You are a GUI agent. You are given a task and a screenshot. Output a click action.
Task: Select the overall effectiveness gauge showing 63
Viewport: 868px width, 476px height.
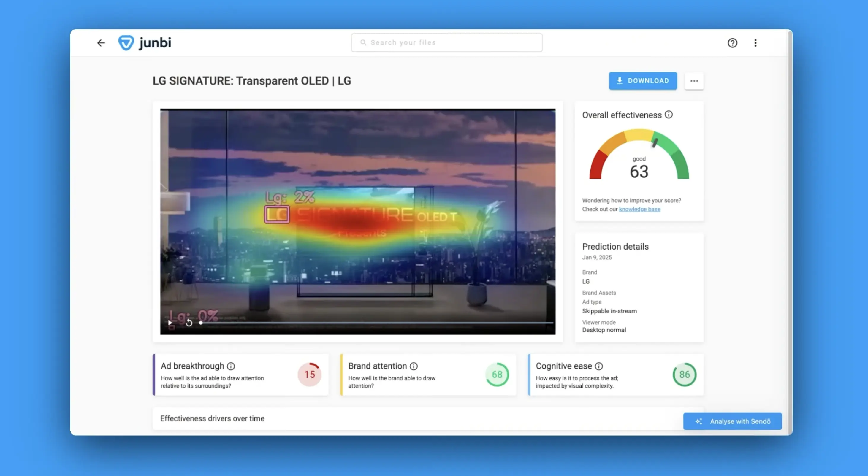pos(639,155)
